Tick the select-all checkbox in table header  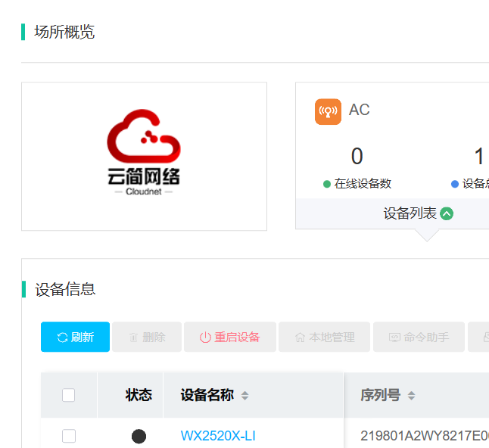click(69, 395)
